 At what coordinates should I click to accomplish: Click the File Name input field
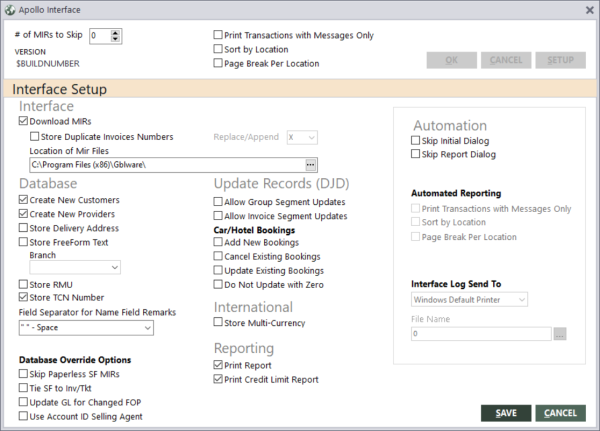(481, 334)
